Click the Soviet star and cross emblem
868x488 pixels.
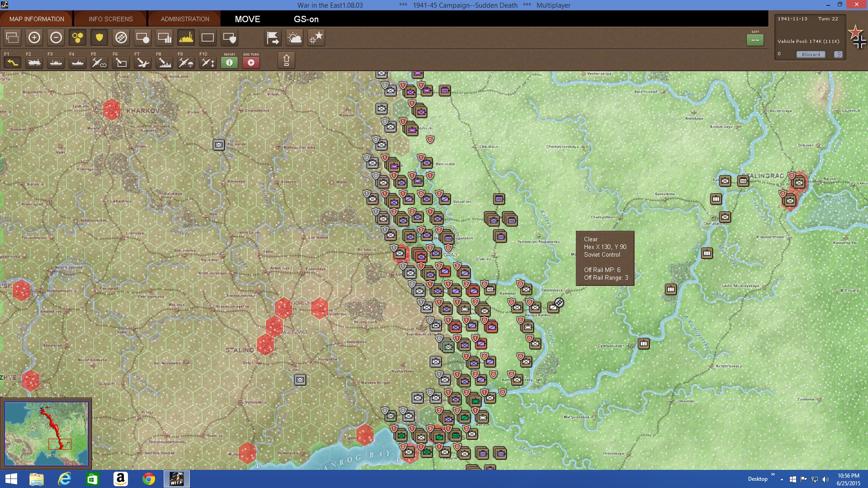(x=857, y=37)
